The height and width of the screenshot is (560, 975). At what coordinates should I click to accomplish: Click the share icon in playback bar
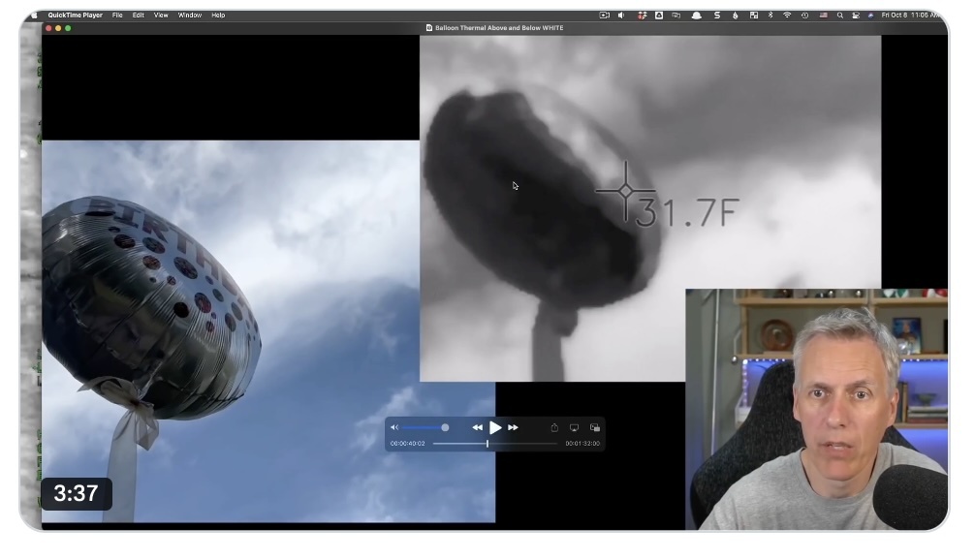point(554,427)
